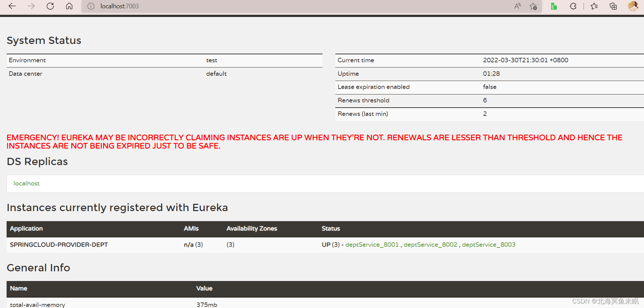Click the System Status heading

coord(44,40)
